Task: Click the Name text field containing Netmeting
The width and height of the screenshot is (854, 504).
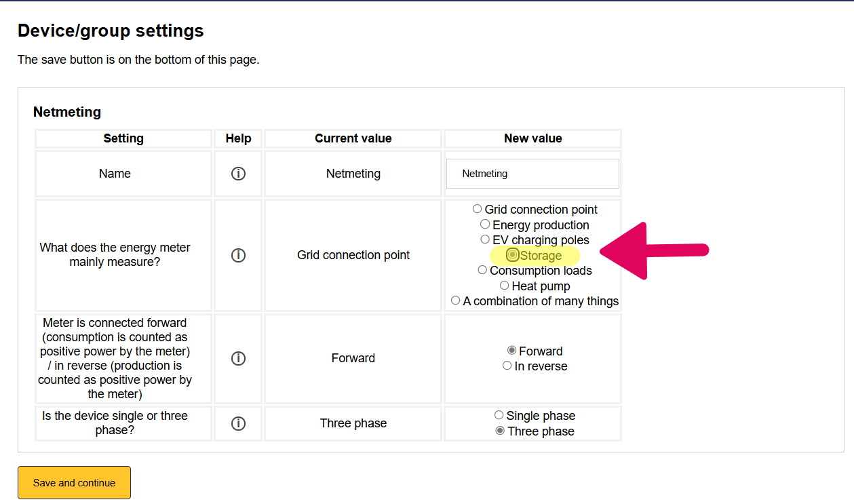Action: coord(532,174)
